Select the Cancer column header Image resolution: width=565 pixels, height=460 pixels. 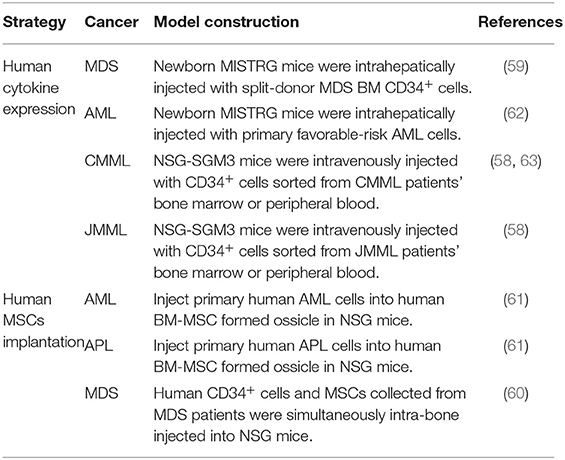tap(111, 22)
